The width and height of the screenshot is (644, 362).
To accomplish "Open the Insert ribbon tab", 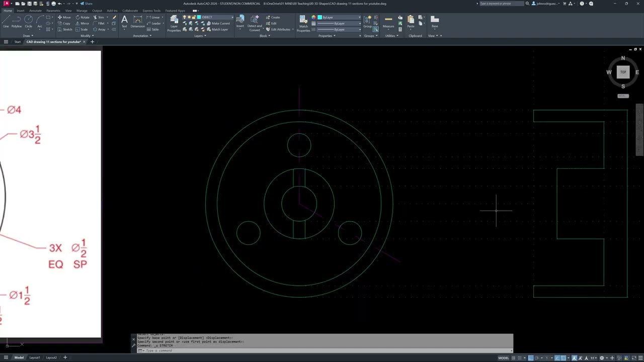I will pos(21,11).
